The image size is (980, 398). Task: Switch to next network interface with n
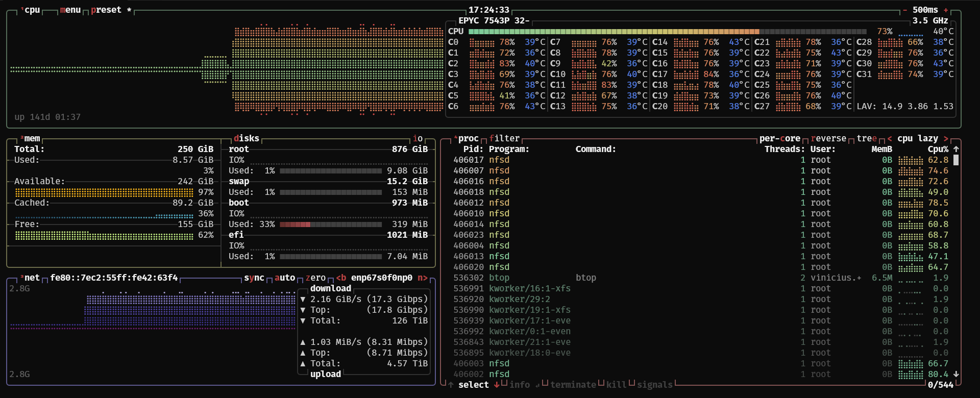click(x=423, y=278)
